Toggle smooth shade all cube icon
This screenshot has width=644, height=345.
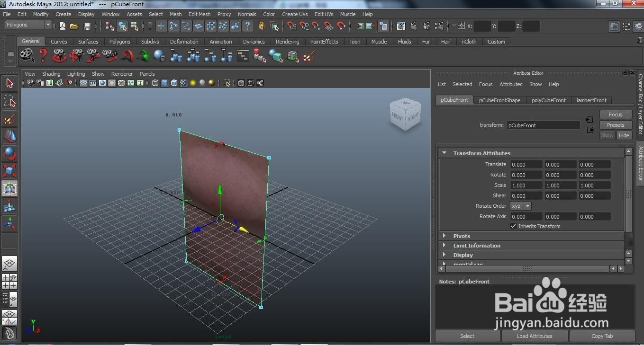pyautogui.click(x=164, y=83)
